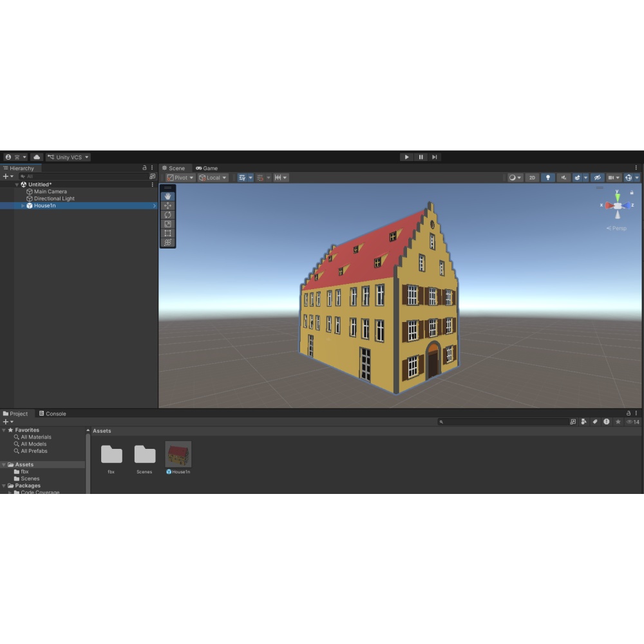Select the combined Transform tool
Screen dimensions: 644x644
(x=167, y=242)
